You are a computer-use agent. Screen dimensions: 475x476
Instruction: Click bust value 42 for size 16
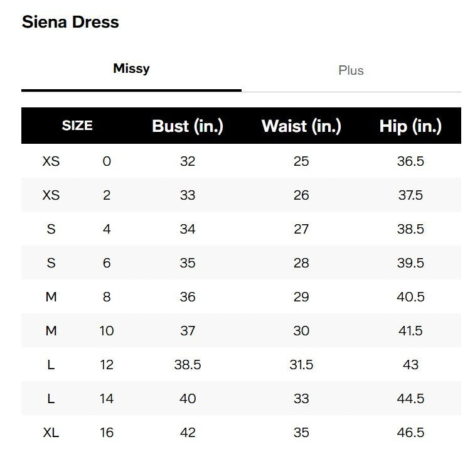[188, 433]
